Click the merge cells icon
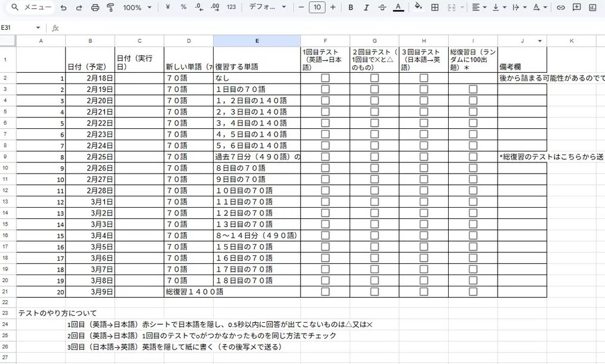Image resolution: width=605 pixels, height=364 pixels. 451,7
